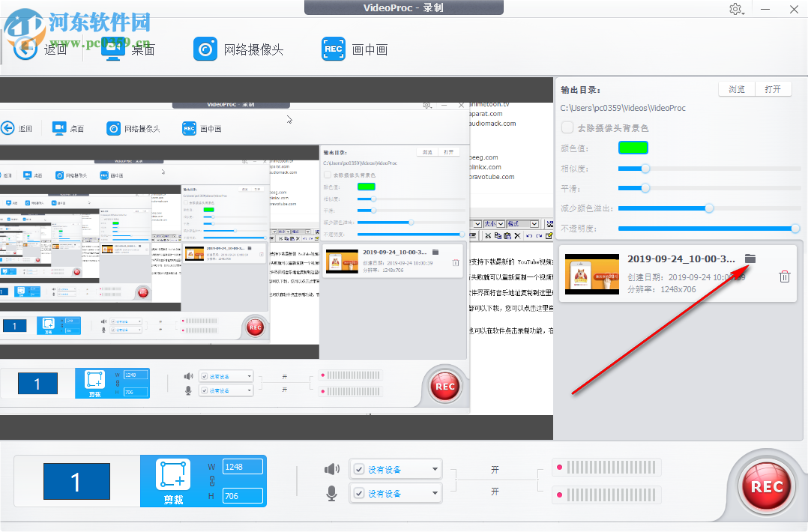Click the 打开 open button
Viewport: 808px width, 532px height.
[774, 88]
